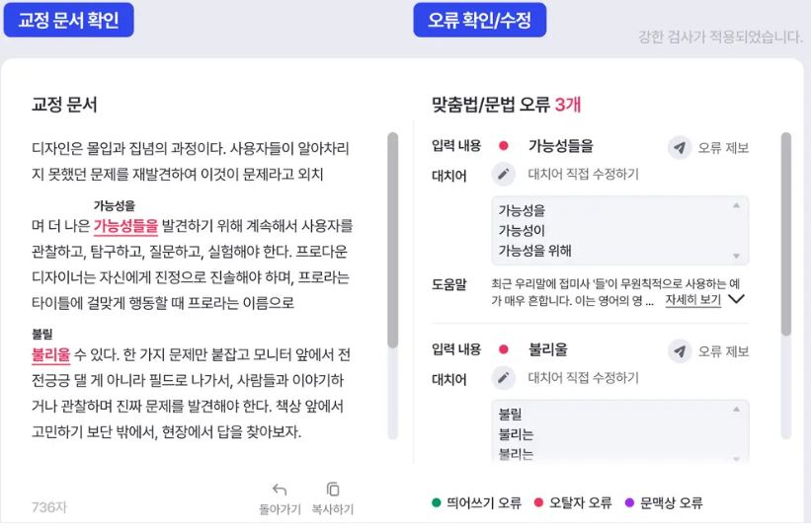Click the 복사하기 copy icon
The image size is (811, 532).
[x=333, y=490]
